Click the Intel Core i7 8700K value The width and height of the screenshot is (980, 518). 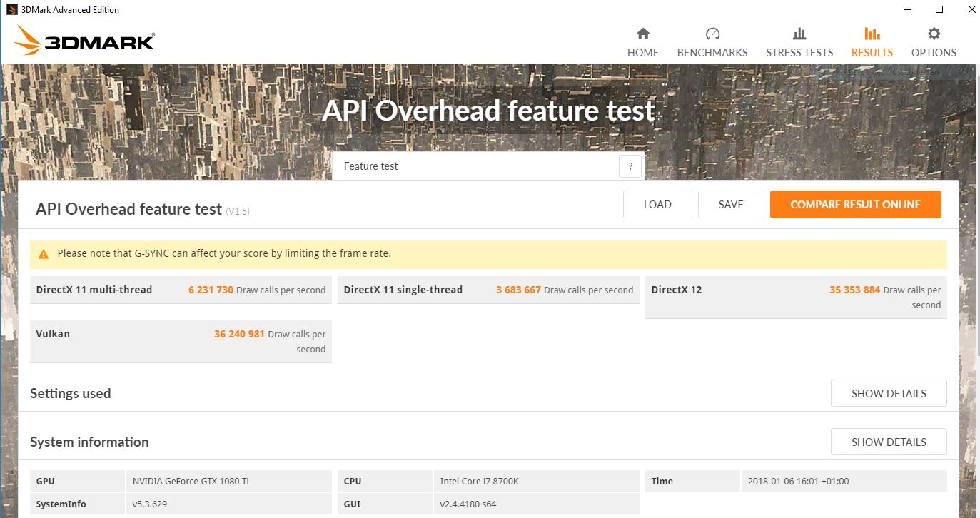click(480, 481)
